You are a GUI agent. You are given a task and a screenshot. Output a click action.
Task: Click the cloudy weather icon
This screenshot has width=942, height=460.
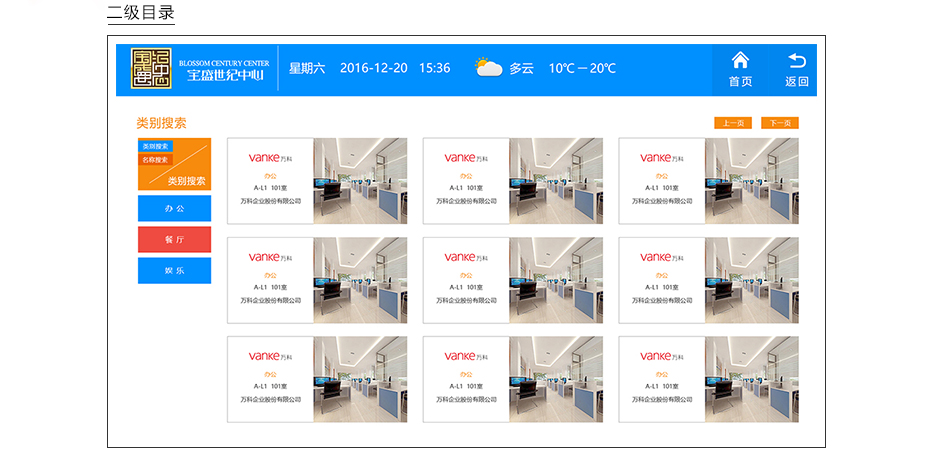pos(488,68)
